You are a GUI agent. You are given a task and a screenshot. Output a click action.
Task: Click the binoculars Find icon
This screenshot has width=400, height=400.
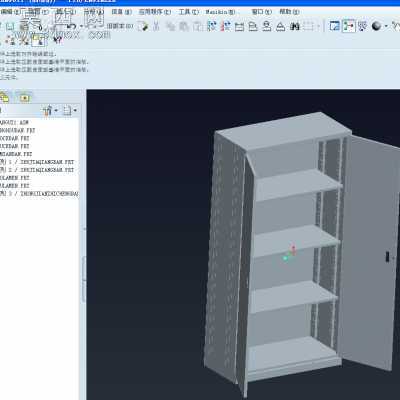pyautogui.click(x=295, y=26)
